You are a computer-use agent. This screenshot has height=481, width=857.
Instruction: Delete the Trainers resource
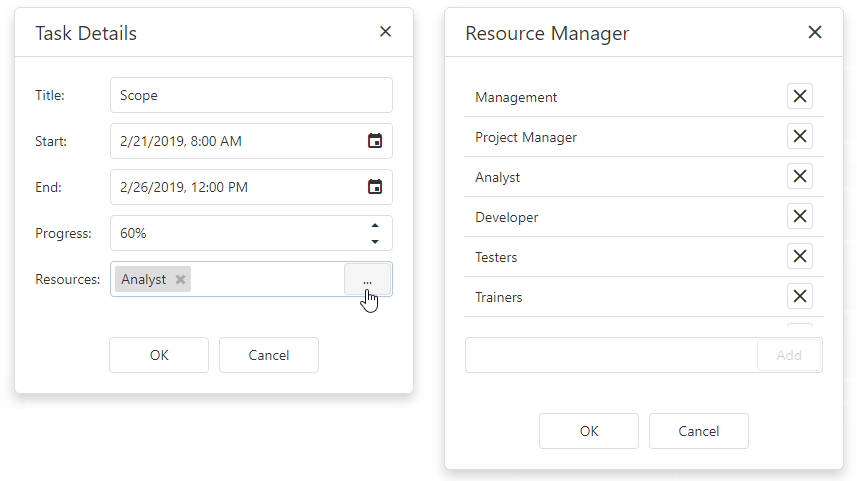(799, 297)
